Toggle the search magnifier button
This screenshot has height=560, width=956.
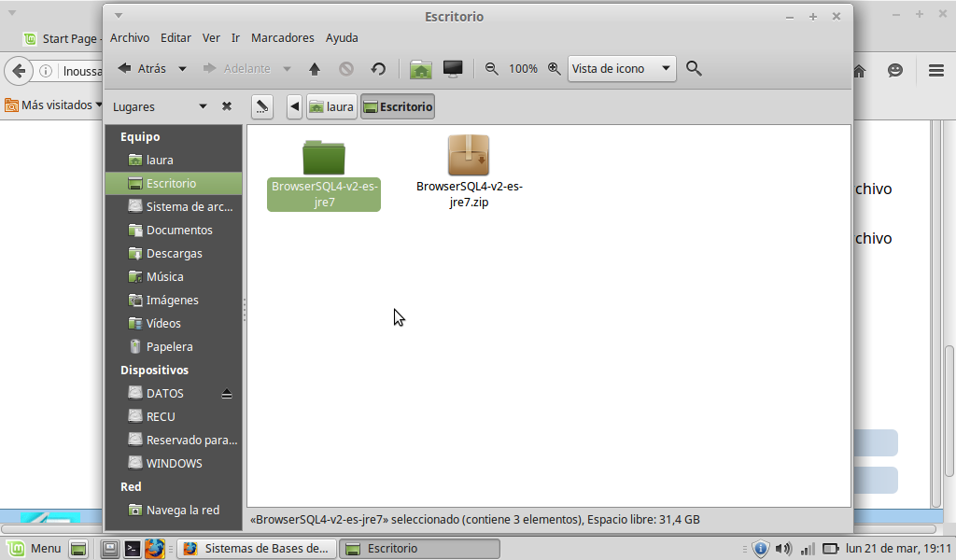click(694, 68)
